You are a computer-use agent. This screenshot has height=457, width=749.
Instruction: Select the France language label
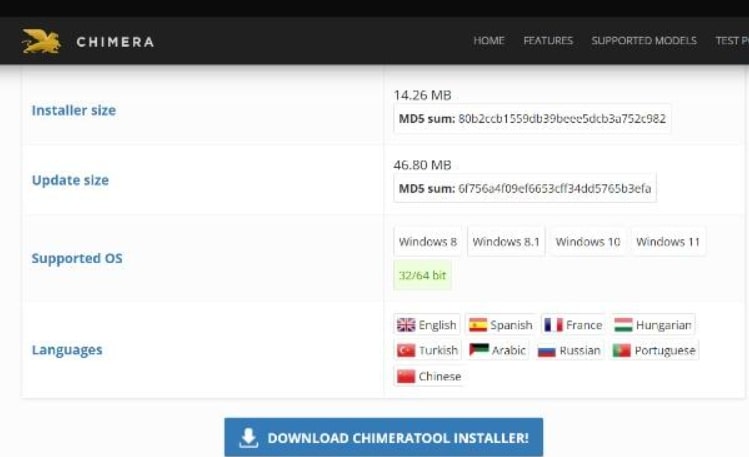pos(584,325)
